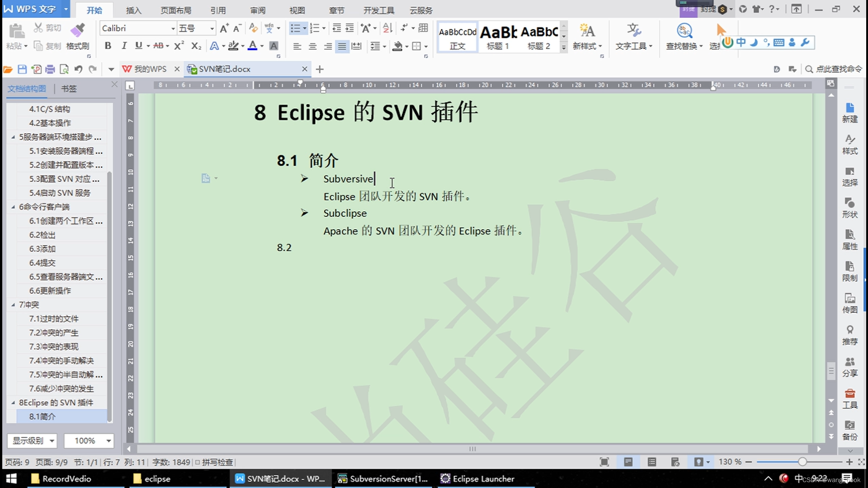The height and width of the screenshot is (488, 868).
Task: Toggle justify alignment
Action: [342, 46]
